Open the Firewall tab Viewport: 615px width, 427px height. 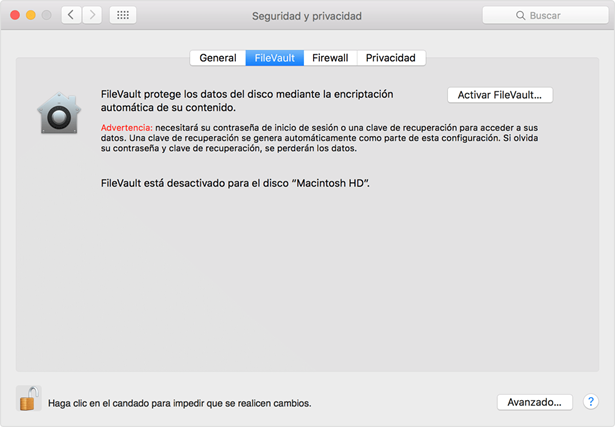pos(330,58)
